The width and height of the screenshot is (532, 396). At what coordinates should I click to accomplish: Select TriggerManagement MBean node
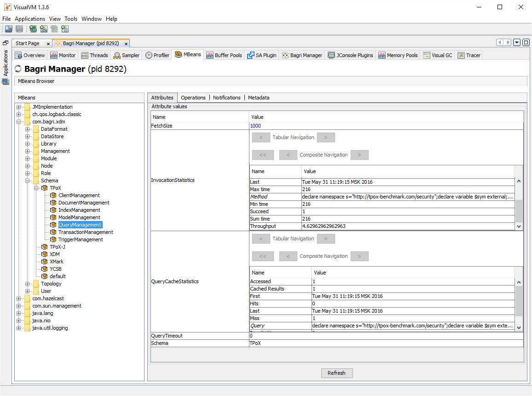tap(81, 239)
